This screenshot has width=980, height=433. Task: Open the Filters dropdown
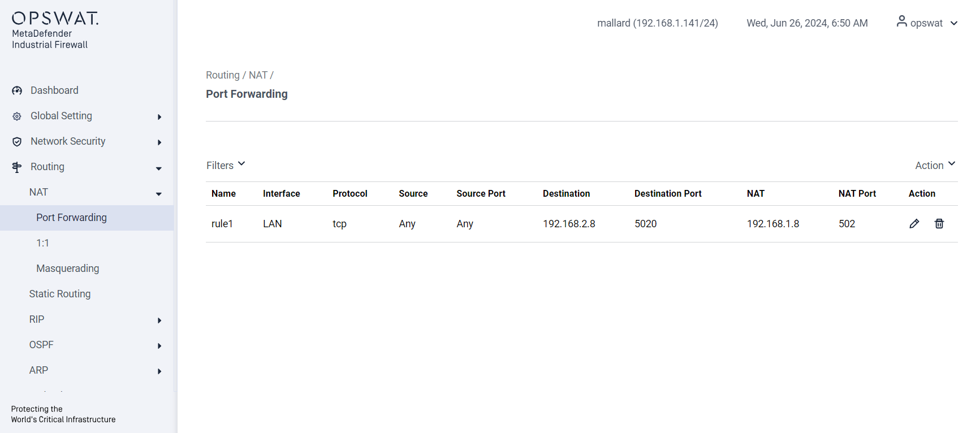pyautogui.click(x=226, y=165)
